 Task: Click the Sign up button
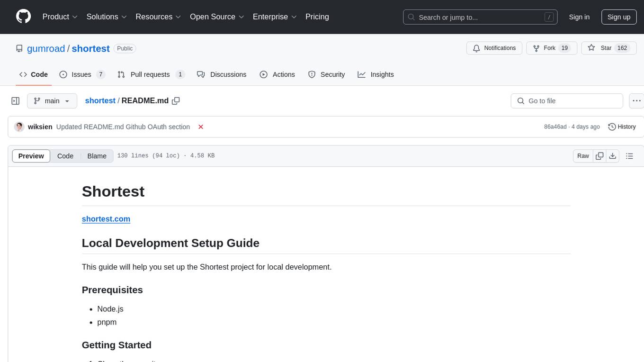(619, 17)
